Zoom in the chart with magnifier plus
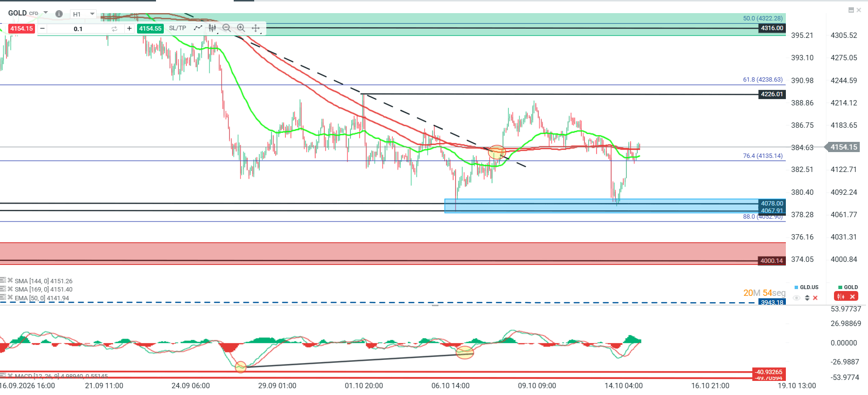The image size is (868, 395). 241,28
